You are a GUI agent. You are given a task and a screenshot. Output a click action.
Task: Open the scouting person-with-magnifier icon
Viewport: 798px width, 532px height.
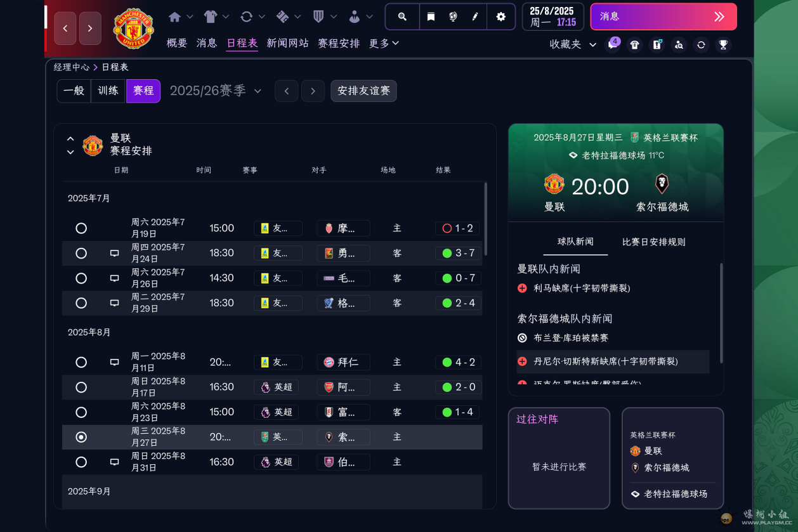(679, 44)
